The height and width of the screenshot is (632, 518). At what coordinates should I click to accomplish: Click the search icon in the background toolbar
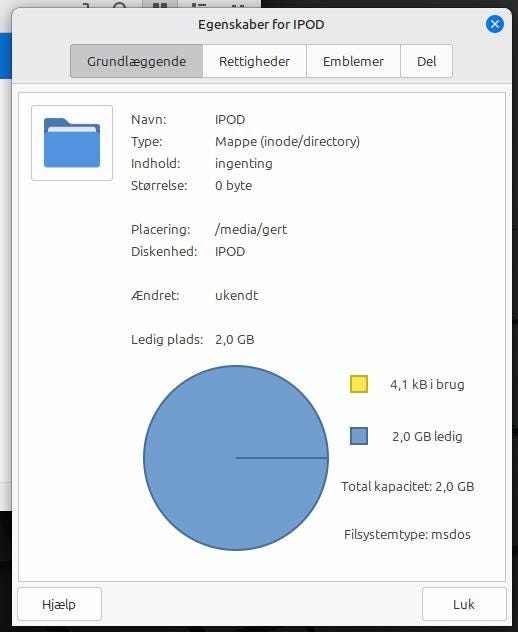tap(120, 5)
